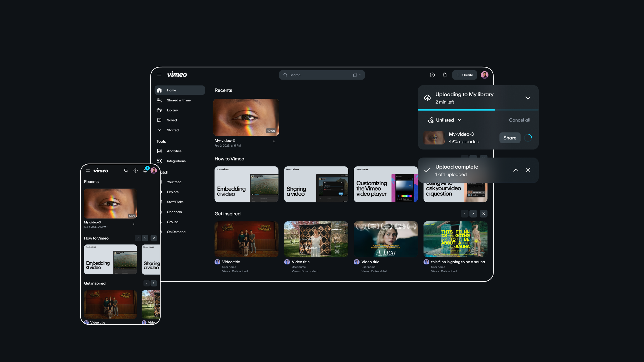Click the Create button

pos(464,75)
